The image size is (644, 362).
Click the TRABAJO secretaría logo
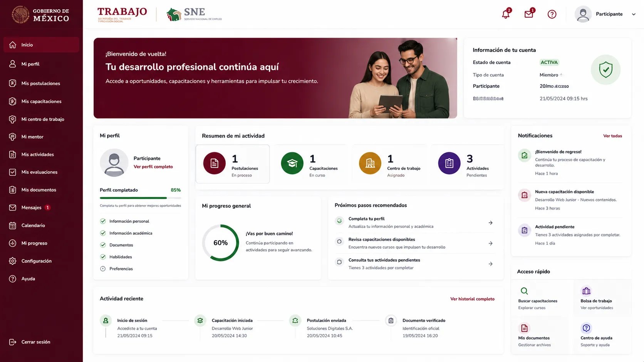point(122,14)
